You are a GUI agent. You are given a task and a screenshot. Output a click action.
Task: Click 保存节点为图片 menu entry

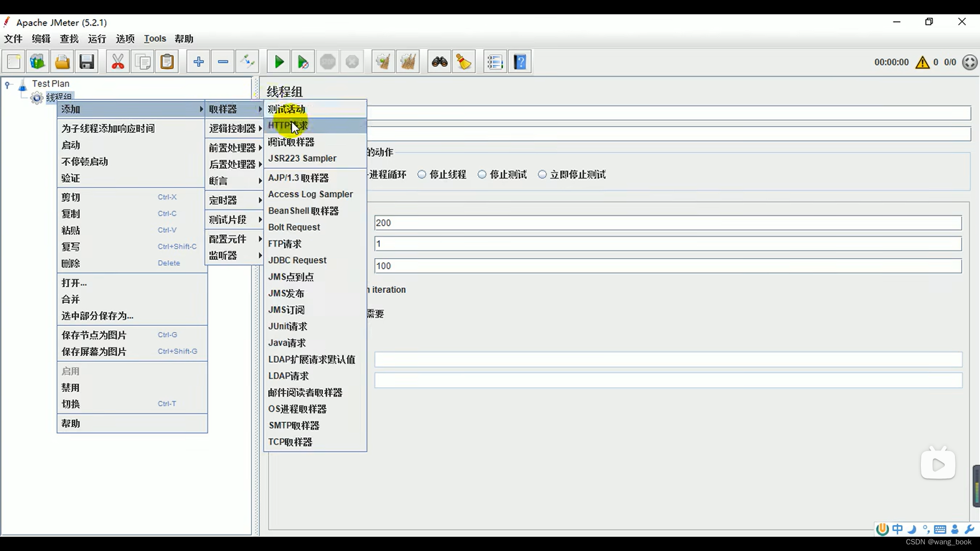(132, 335)
